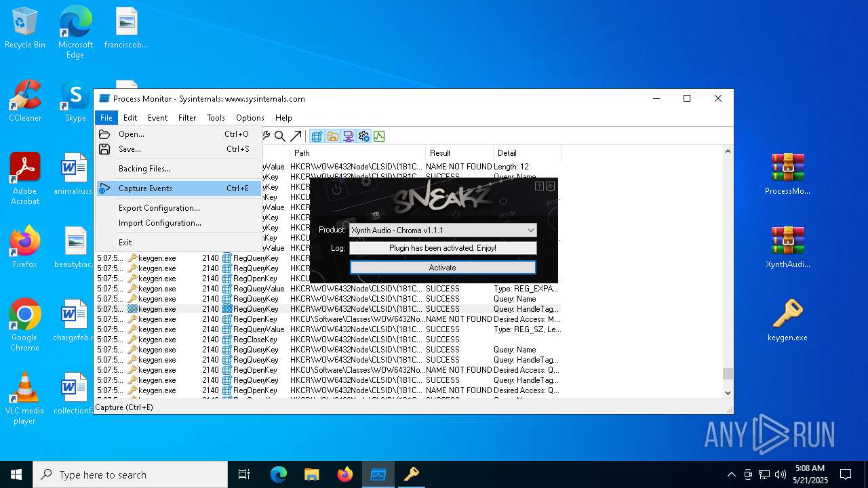Click the taskbar search box
Image resolution: width=868 pixels, height=488 pixels.
tap(130, 474)
